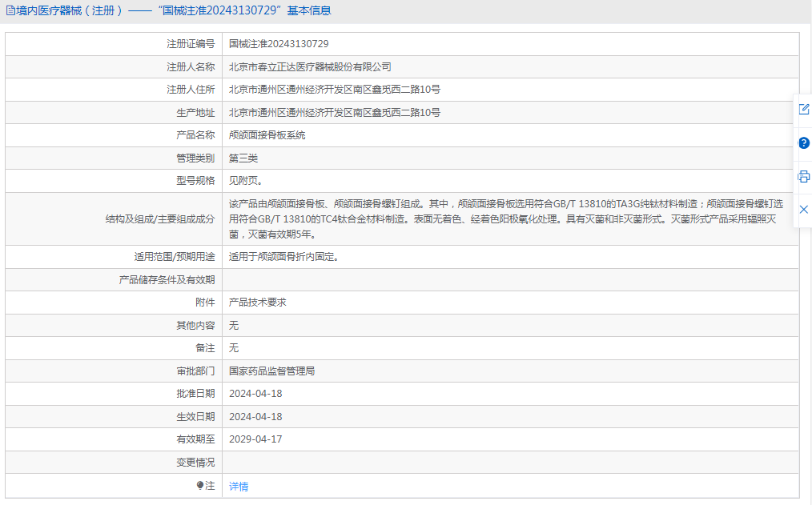Click label 适用范围/预期用途
812x505 pixels.
point(175,257)
